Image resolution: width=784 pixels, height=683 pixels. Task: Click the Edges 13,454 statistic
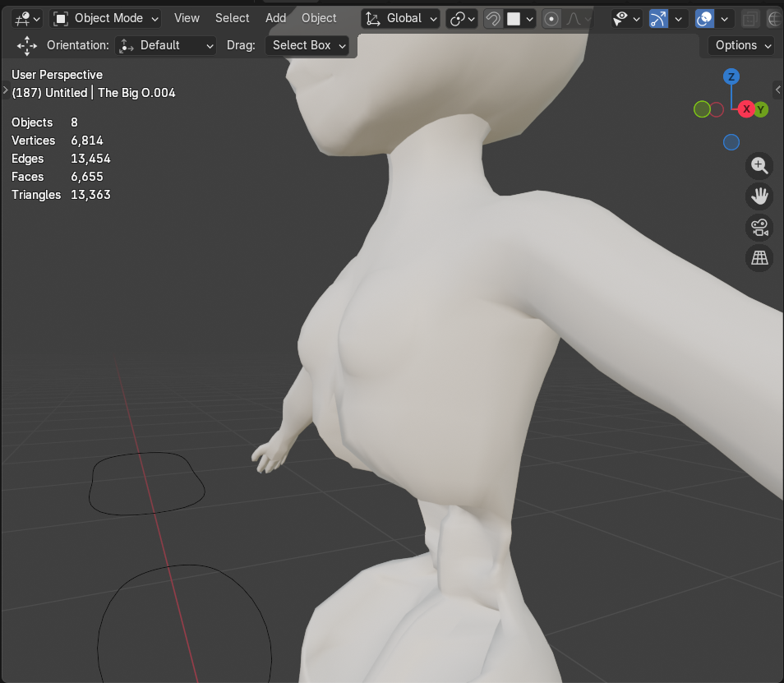[x=61, y=159]
